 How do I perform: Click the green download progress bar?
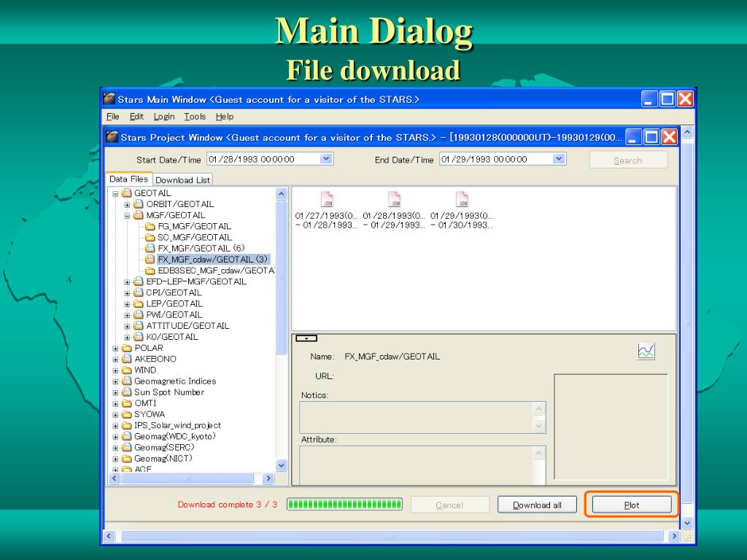tap(344, 505)
